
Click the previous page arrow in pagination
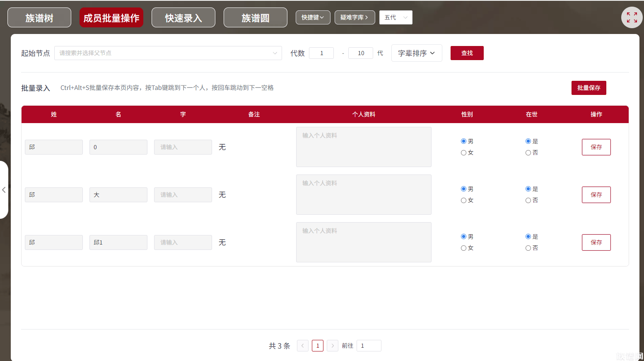click(x=302, y=345)
